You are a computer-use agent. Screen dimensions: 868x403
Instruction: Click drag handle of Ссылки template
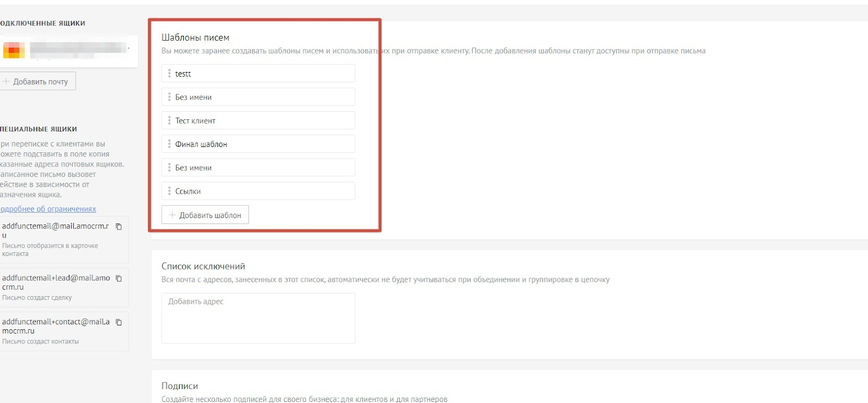(169, 191)
